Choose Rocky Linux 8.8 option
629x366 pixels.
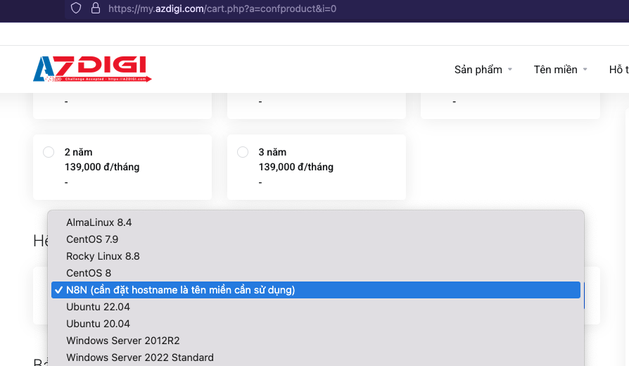[316, 256]
